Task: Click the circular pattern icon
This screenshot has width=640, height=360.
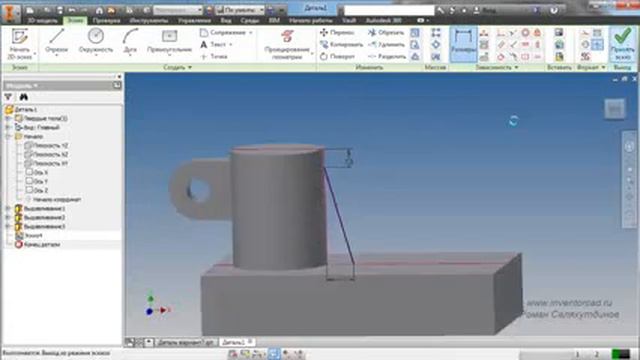Action: pos(436,44)
